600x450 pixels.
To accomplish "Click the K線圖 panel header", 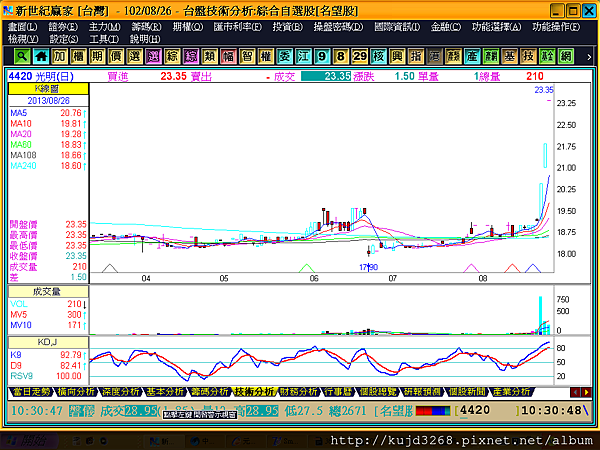I will pos(48,89).
